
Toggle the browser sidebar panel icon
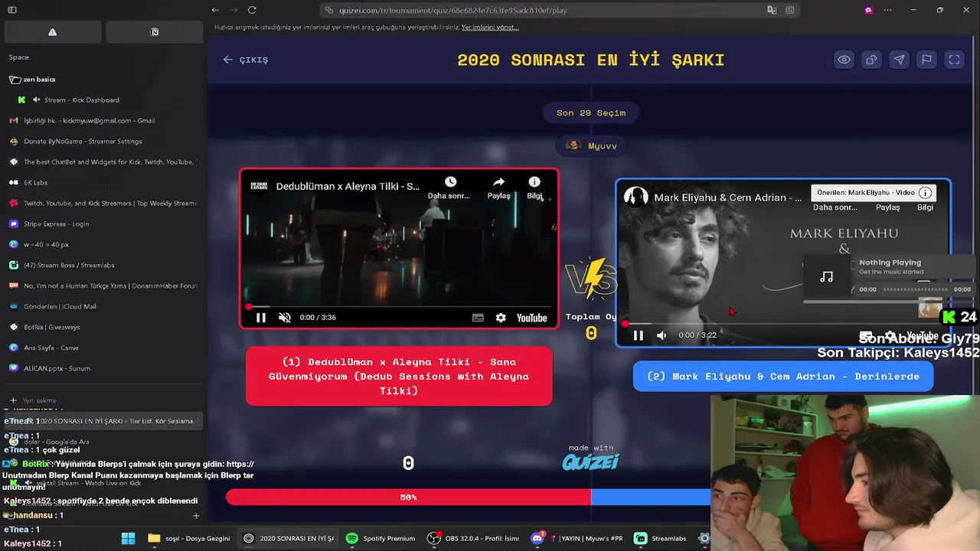pyautogui.click(x=12, y=10)
